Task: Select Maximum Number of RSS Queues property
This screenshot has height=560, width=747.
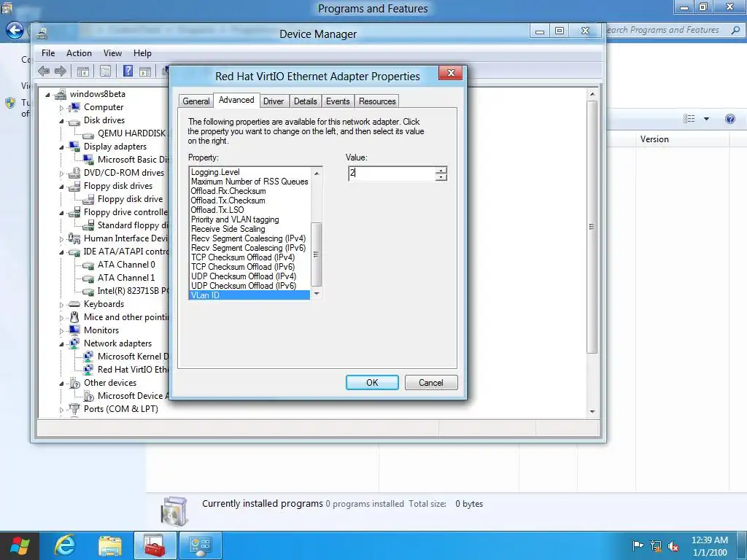Action: (x=249, y=182)
